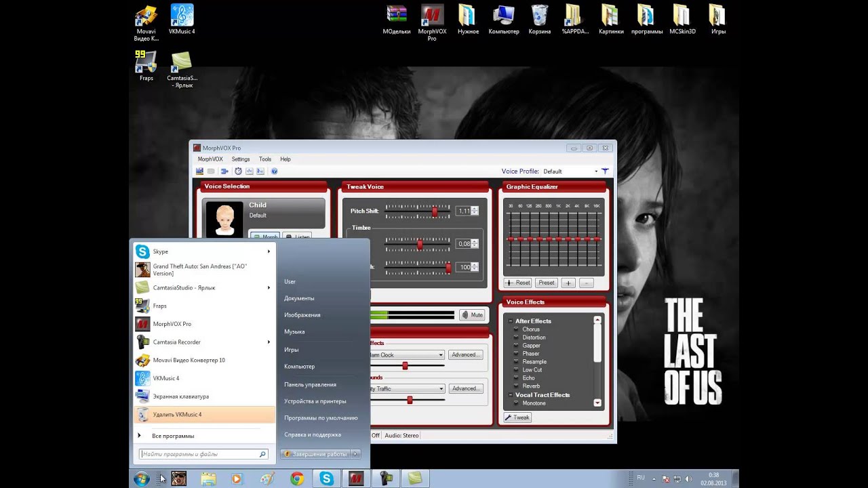Show all programs via Все программы
Screen dimensions: 868x488
(173, 436)
